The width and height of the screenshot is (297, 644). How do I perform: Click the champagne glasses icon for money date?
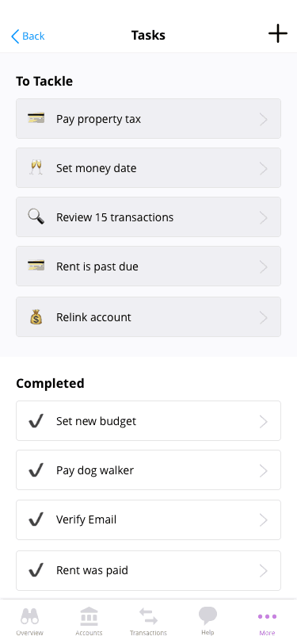(36, 167)
